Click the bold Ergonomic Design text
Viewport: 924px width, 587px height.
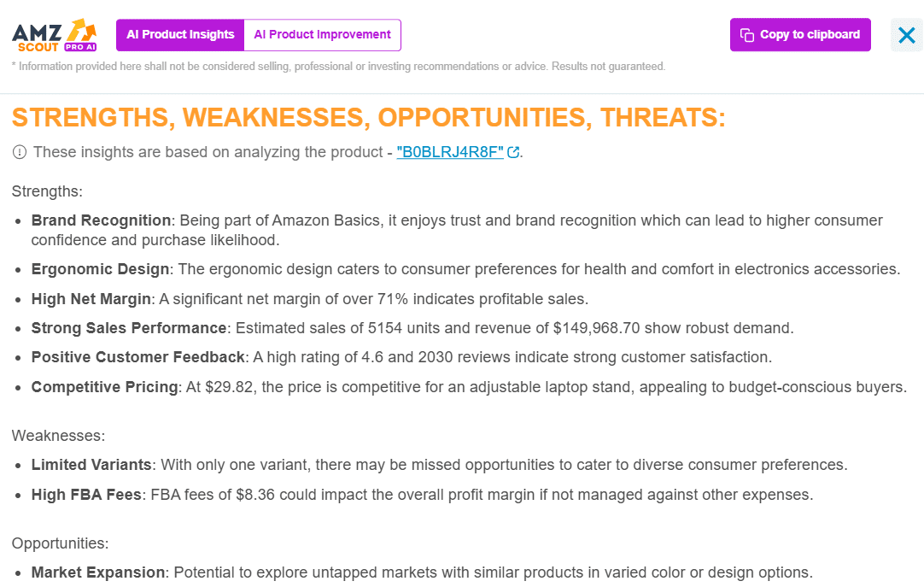100,269
